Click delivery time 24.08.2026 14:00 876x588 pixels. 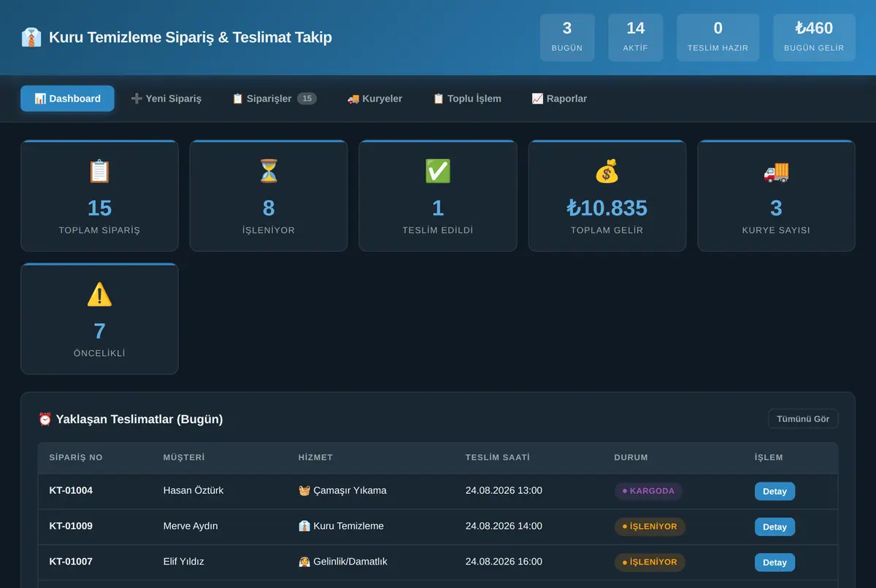coord(504,526)
